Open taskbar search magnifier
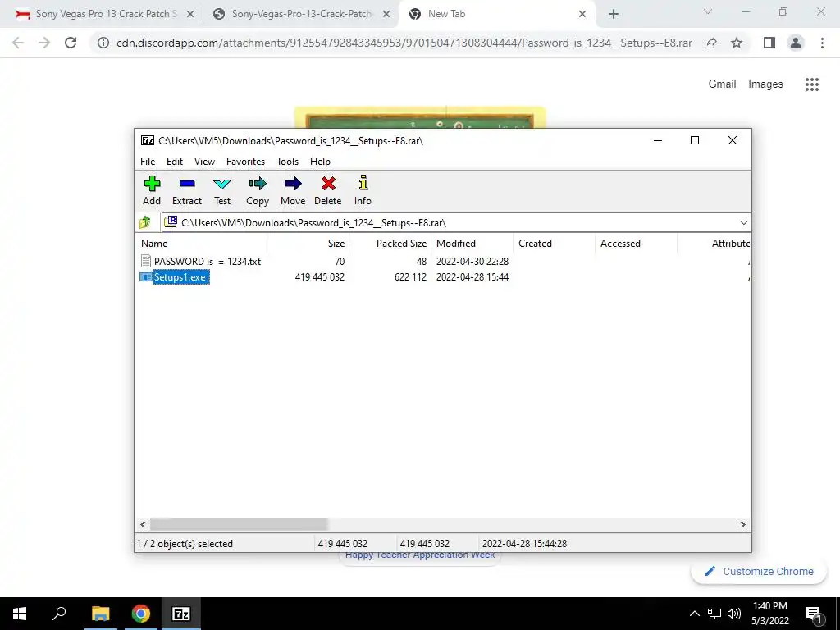840x630 pixels. tap(59, 614)
